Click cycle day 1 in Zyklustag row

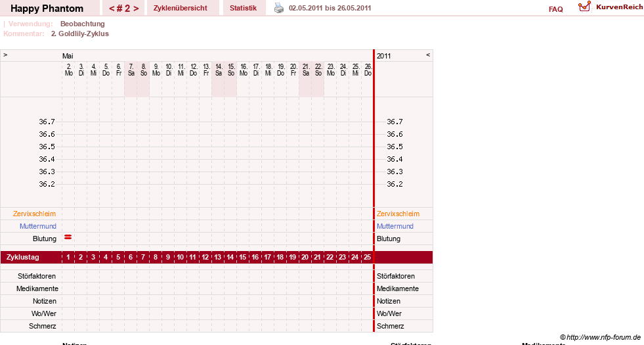[68, 258]
